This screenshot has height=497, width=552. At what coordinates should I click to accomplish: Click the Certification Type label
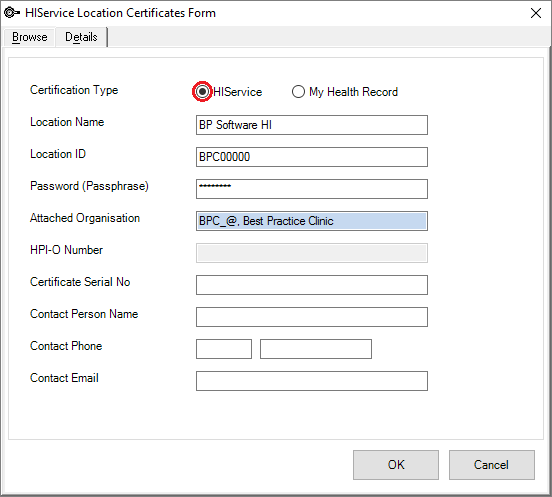pyautogui.click(x=74, y=90)
